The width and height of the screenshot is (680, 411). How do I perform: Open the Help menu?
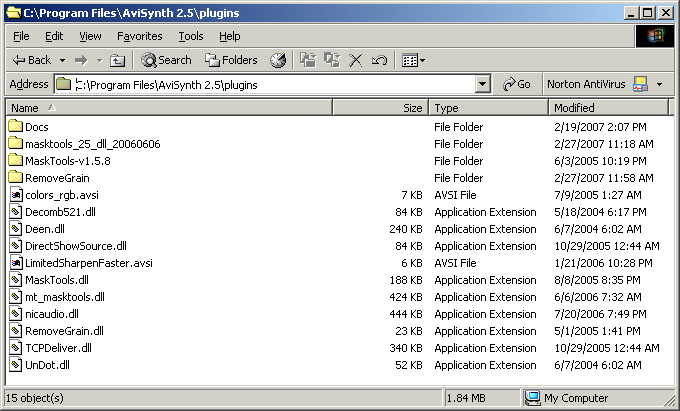[229, 36]
